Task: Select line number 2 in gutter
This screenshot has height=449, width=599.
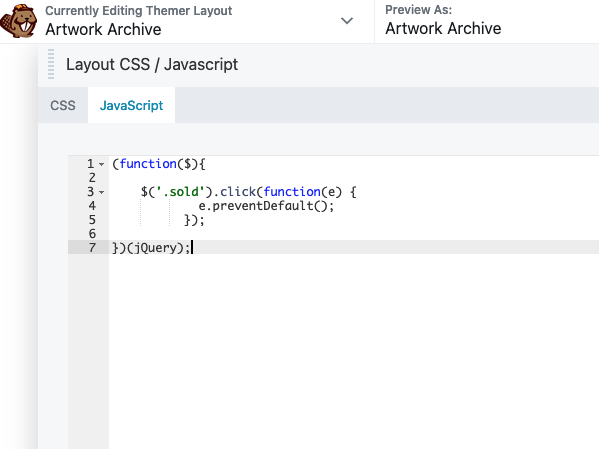Action: click(92, 178)
